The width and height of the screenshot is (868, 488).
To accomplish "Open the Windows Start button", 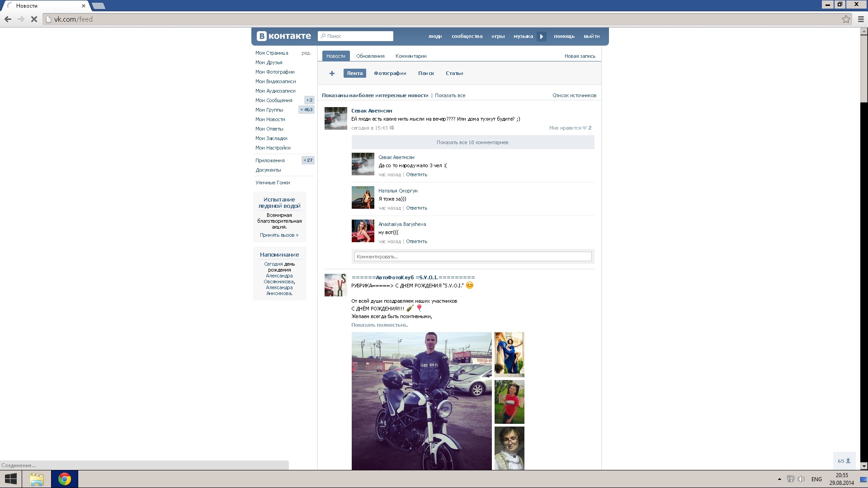I will (10, 479).
